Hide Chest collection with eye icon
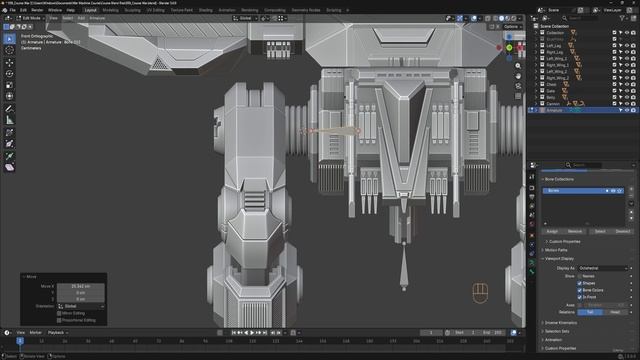The height and width of the screenshot is (360, 640). point(627,84)
